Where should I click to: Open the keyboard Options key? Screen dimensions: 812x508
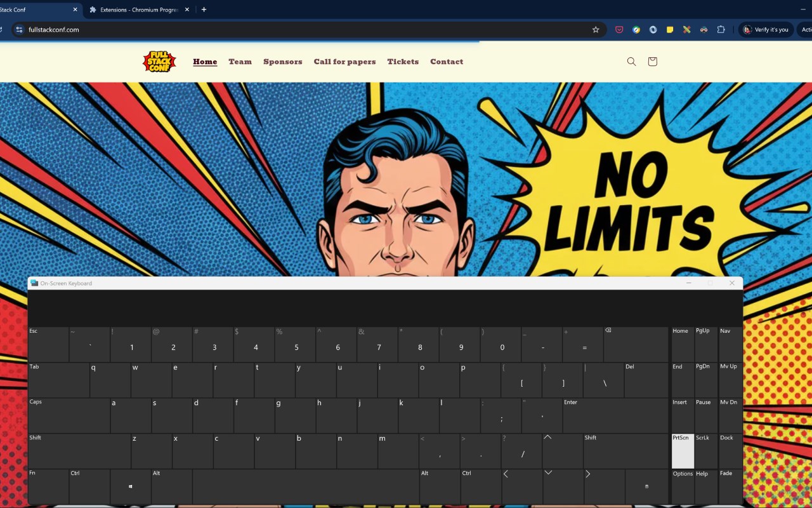683,486
